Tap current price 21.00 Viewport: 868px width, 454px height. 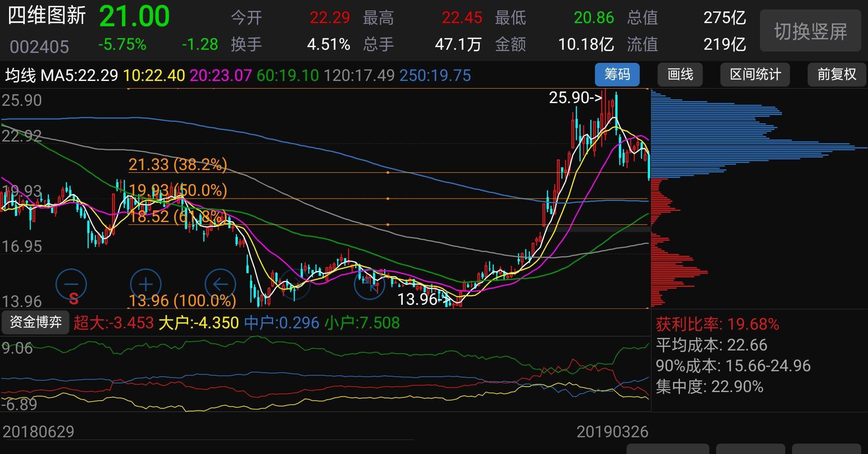pyautogui.click(x=134, y=16)
